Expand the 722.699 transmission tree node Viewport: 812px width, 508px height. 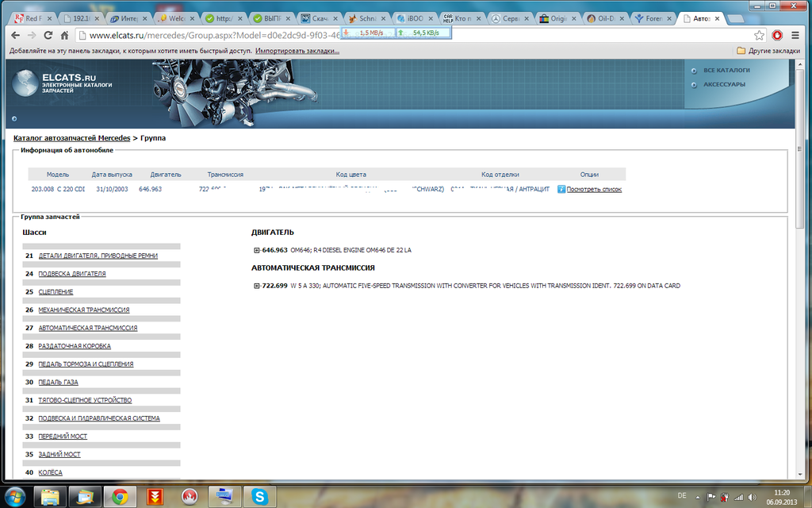click(257, 286)
